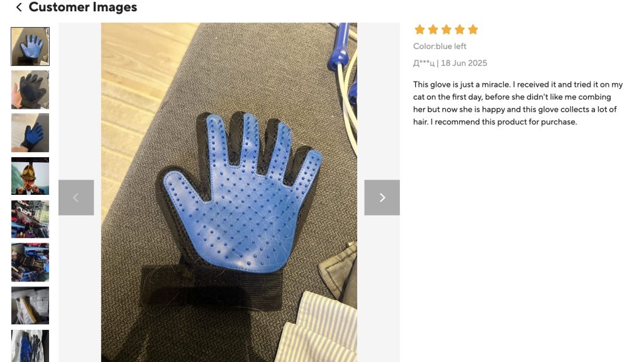Click the main blue glove photo

point(229,192)
